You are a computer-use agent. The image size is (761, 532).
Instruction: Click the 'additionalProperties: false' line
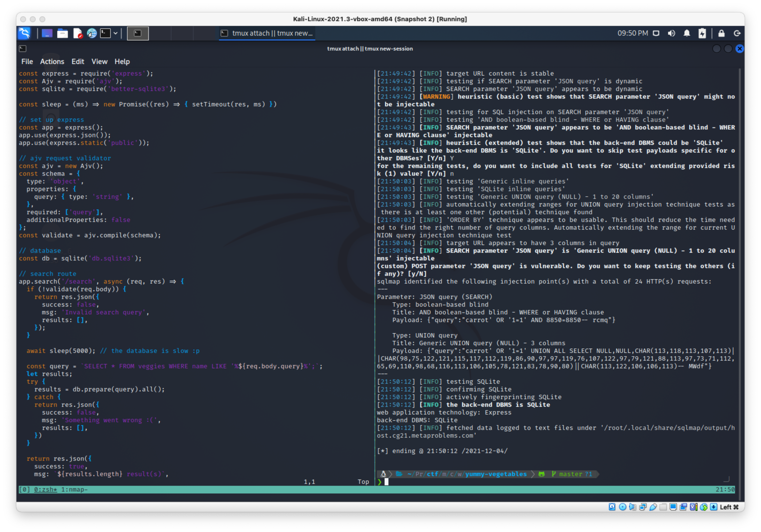pos(78,220)
